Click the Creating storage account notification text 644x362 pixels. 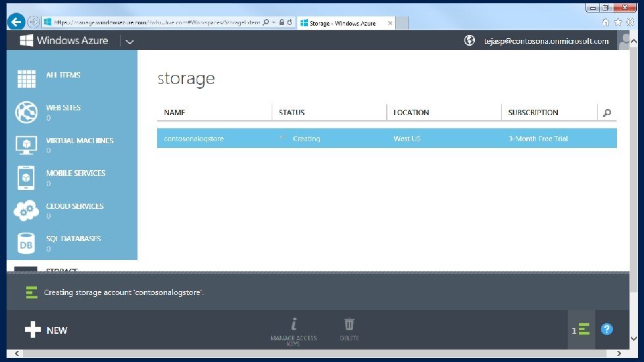tap(124, 292)
